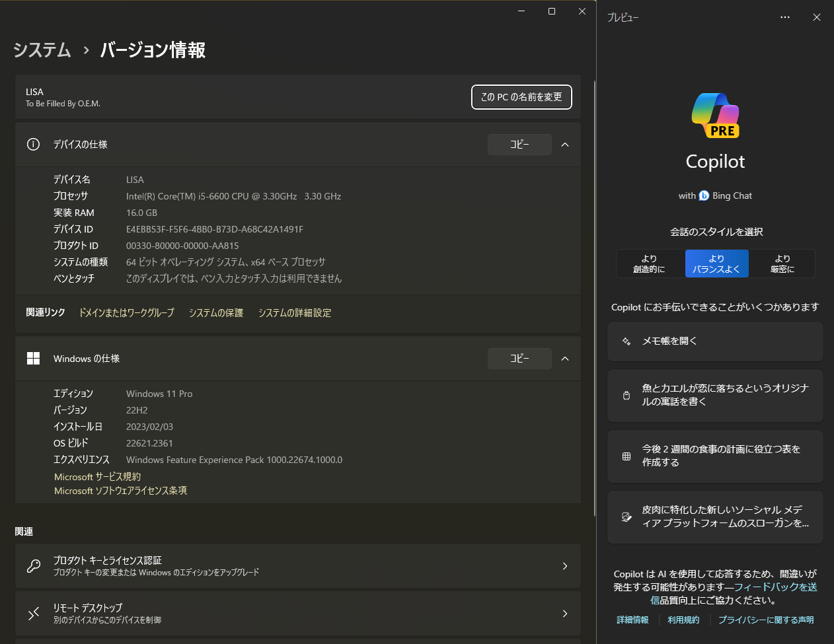Image resolution: width=834 pixels, height=644 pixels.
Task: Close the Copilot preview pane
Action: 817,17
